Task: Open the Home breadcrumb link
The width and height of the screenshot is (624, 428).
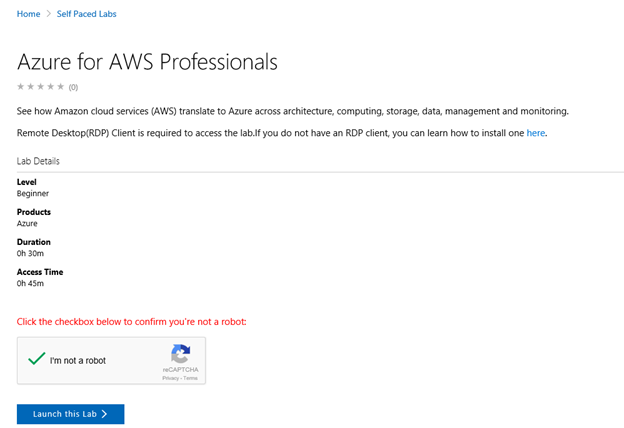Action: coord(28,14)
